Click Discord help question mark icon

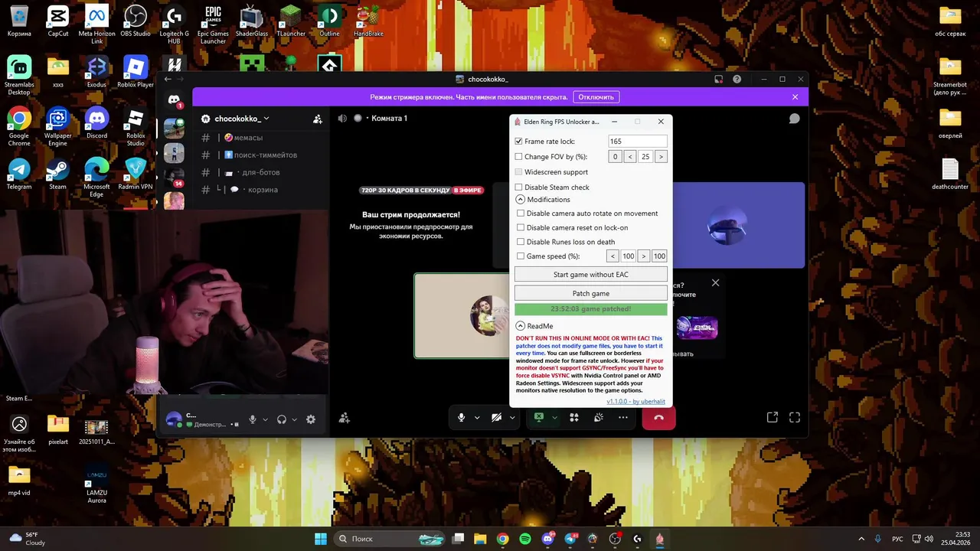737,79
